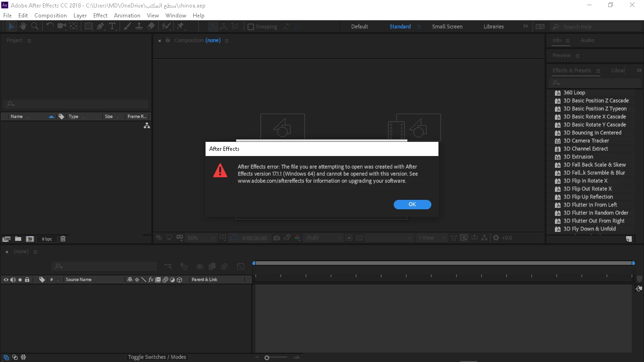Open the magnification 50% dropdown

point(201,238)
